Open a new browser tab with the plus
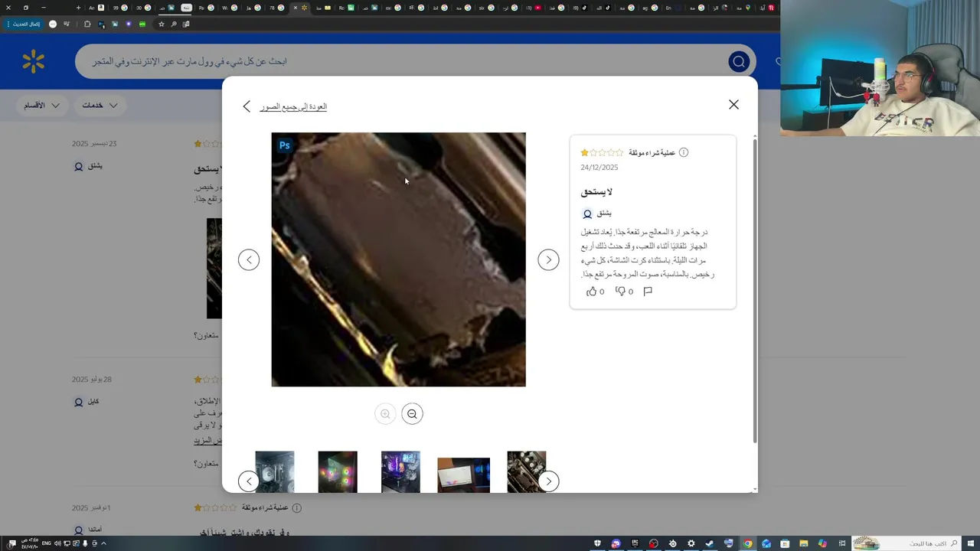The height and width of the screenshot is (551, 980). 78,8
